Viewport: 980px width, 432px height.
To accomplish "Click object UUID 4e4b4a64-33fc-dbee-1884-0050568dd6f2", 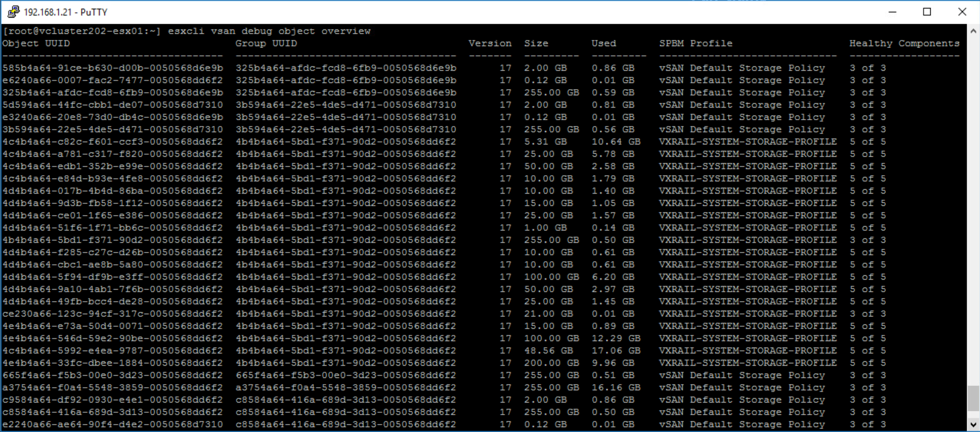I will click(x=112, y=363).
